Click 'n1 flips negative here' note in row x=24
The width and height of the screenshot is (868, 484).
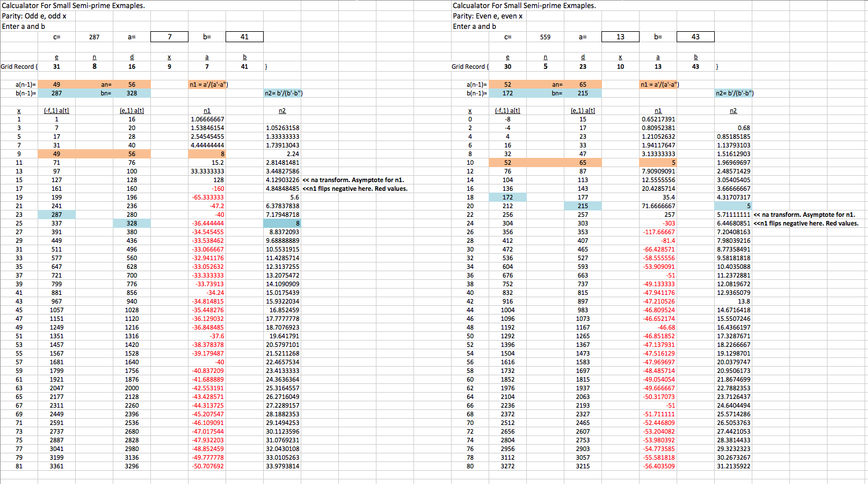(806, 223)
